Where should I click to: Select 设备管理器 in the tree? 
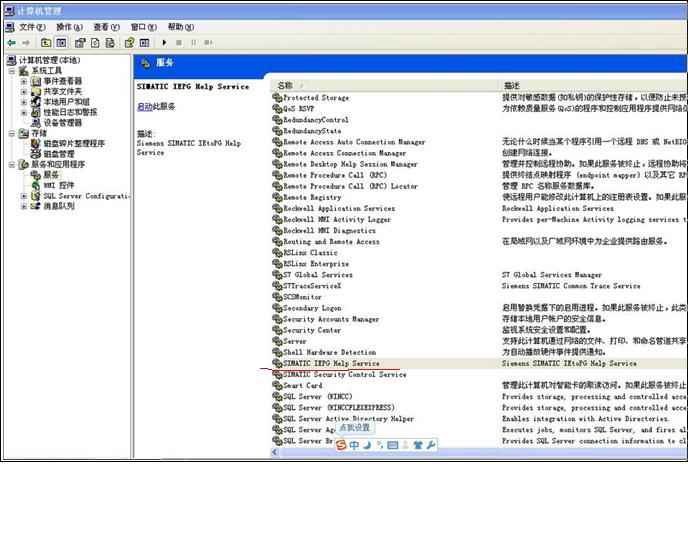coord(62,123)
